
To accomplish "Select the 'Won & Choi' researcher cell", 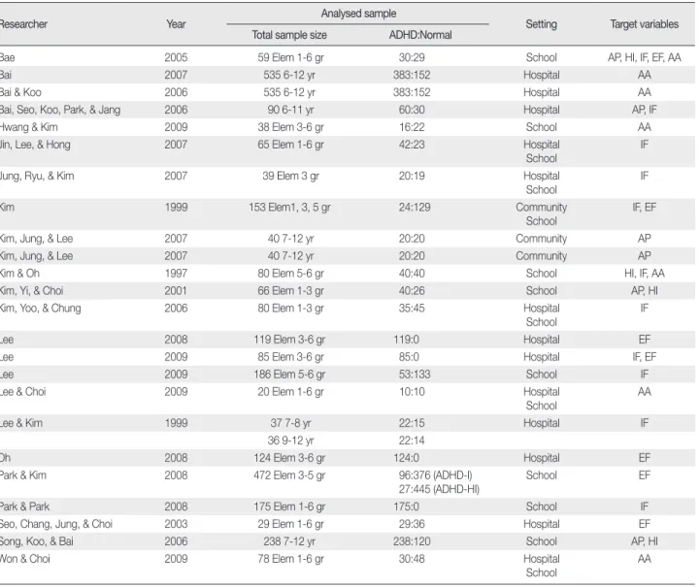I will tap(25, 559).
